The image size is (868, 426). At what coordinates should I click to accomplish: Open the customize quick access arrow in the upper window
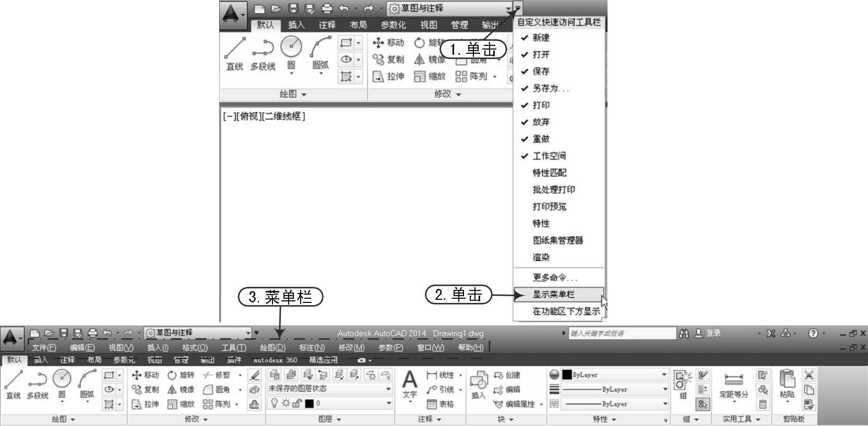[517, 8]
